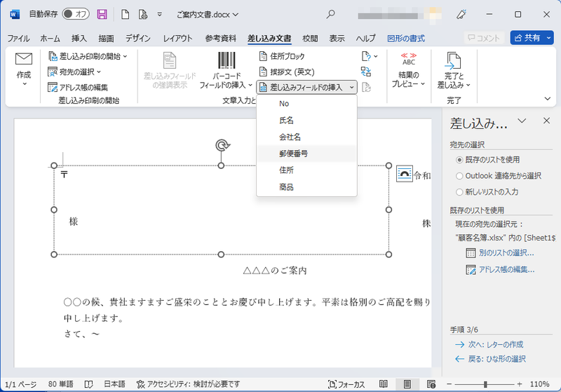Click the New document icon

[x=126, y=14]
